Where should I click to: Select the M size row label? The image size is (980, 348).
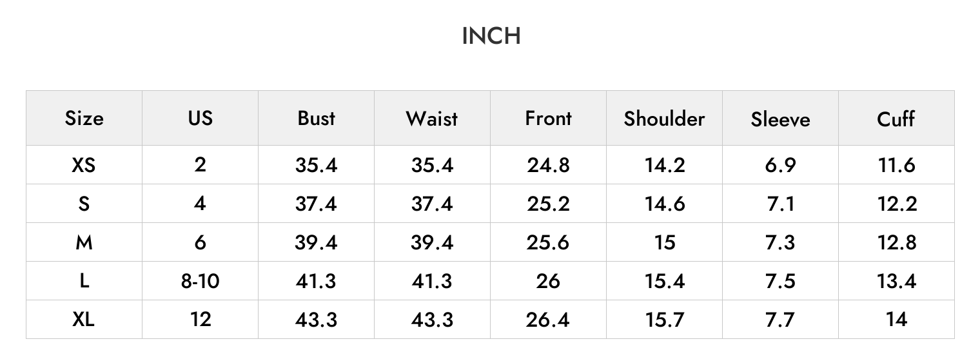[84, 242]
